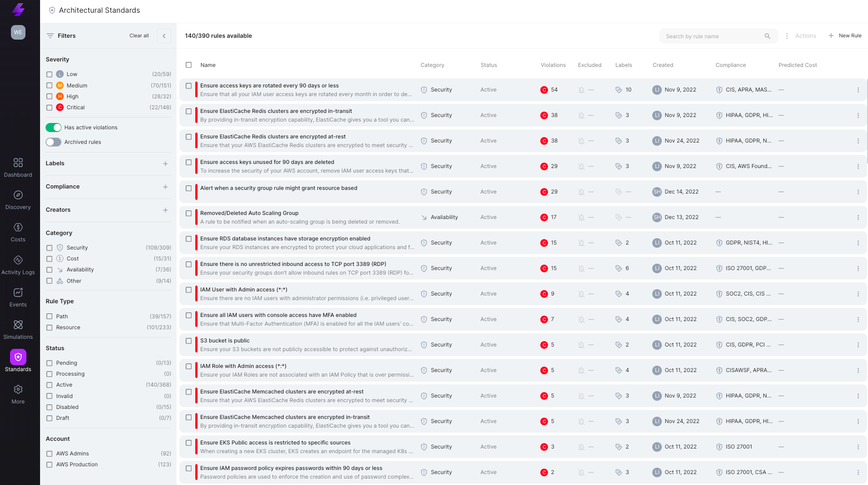Enable the Archived rules switch
Viewport: 868px width, 485px height.
point(53,142)
